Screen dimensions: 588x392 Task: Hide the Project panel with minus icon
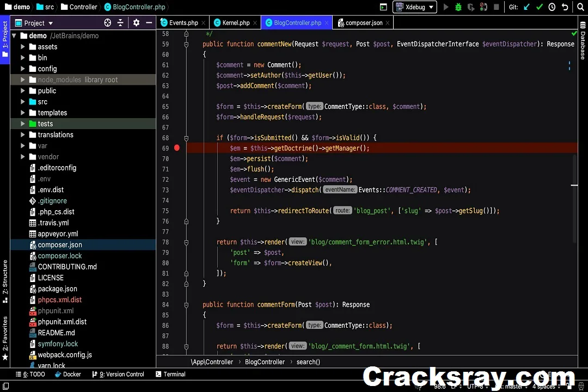pos(149,23)
